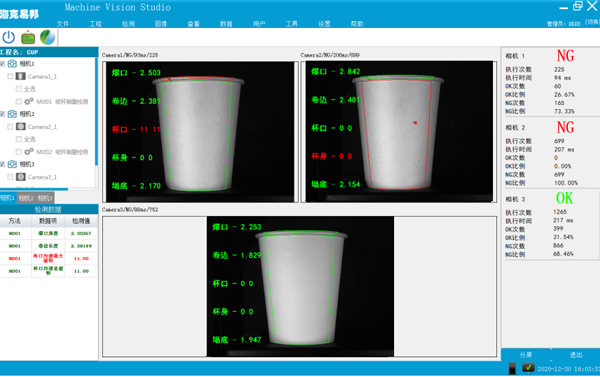
Task: Click the 分屏 button
Action: (x=526, y=355)
